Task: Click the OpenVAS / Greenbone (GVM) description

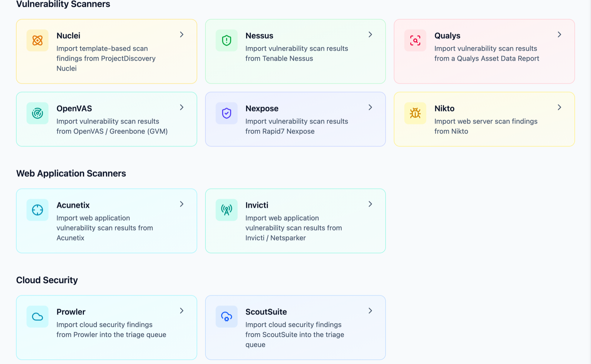Action: [x=112, y=126]
